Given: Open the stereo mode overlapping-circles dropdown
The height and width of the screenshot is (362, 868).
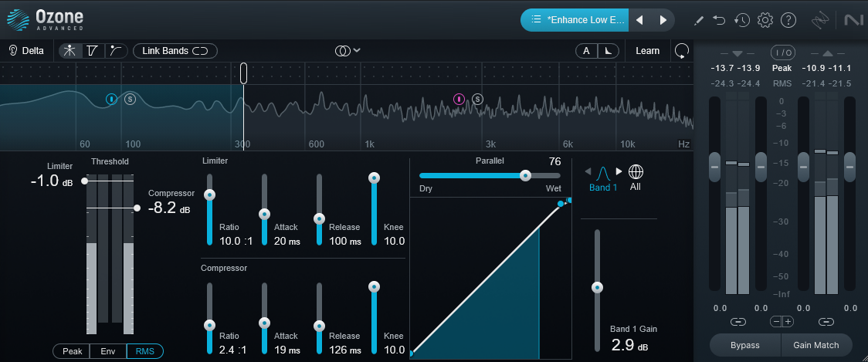Looking at the screenshot, I should 348,51.
